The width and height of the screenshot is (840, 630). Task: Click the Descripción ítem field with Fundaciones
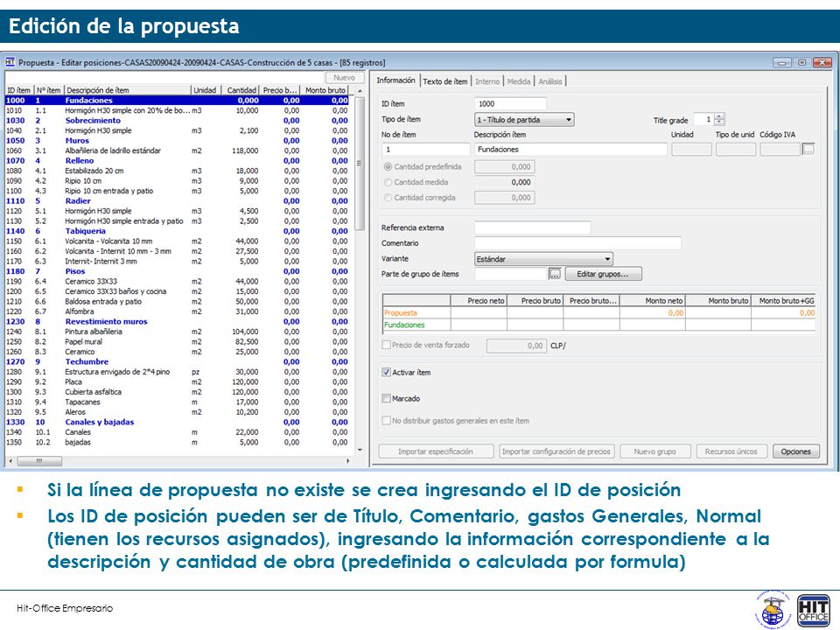(x=570, y=150)
